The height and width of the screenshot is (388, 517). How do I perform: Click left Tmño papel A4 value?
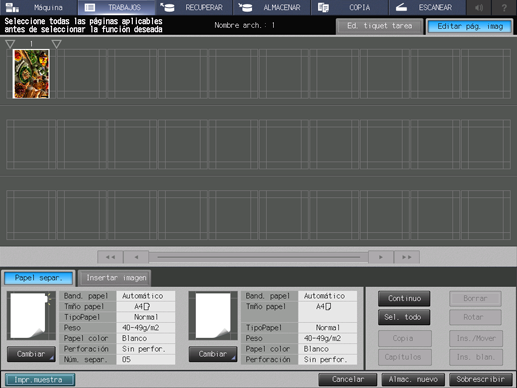coord(146,306)
